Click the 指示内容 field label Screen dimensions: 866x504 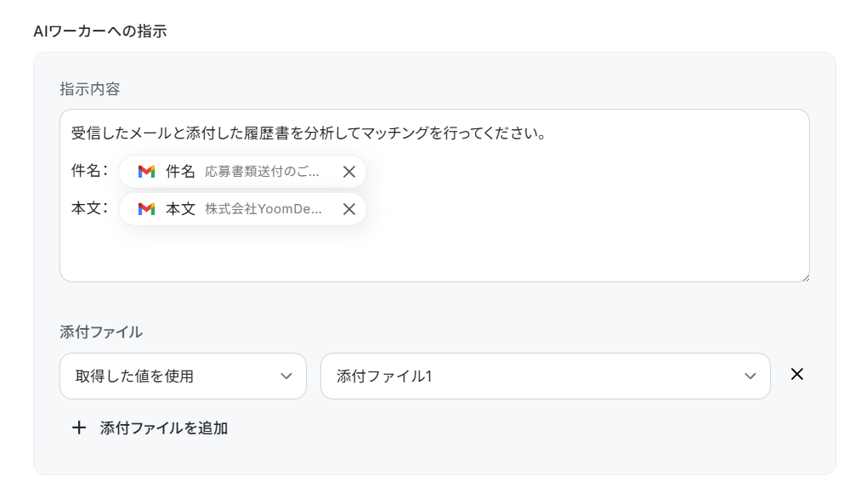(90, 89)
